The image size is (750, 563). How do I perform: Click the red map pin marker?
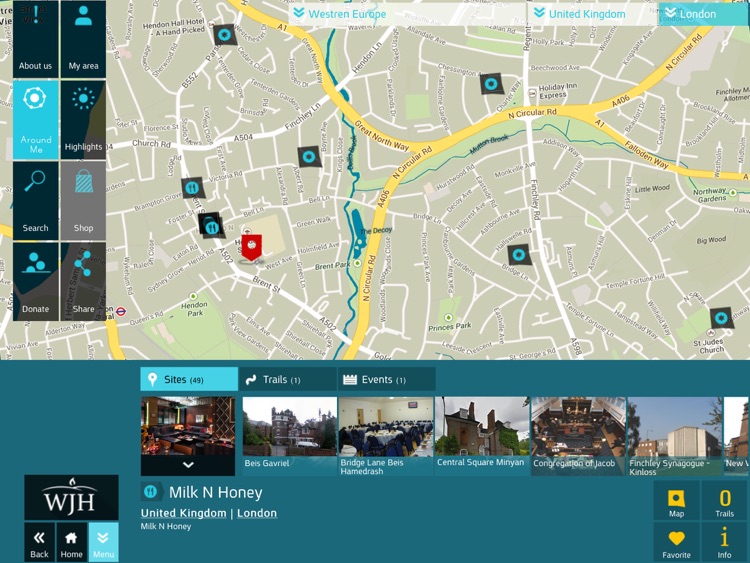click(252, 248)
